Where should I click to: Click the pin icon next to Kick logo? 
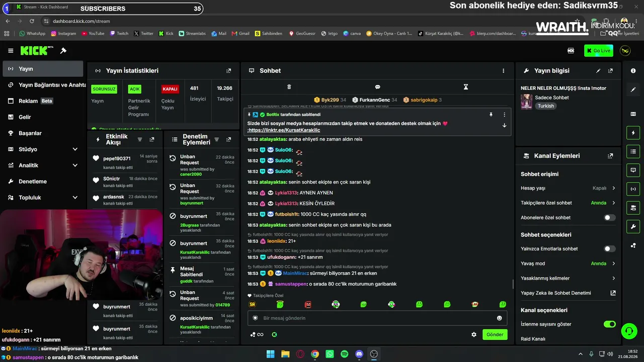coord(63,51)
